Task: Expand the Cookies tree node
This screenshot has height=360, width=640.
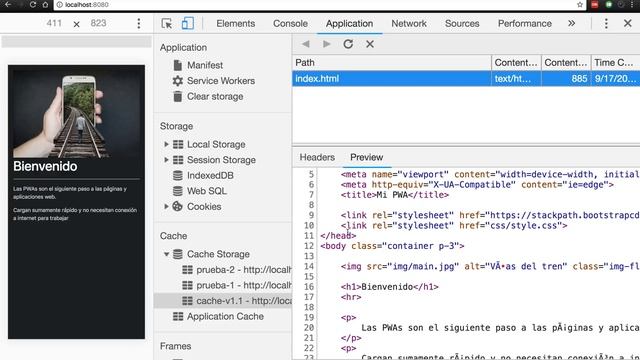Action: [x=166, y=207]
